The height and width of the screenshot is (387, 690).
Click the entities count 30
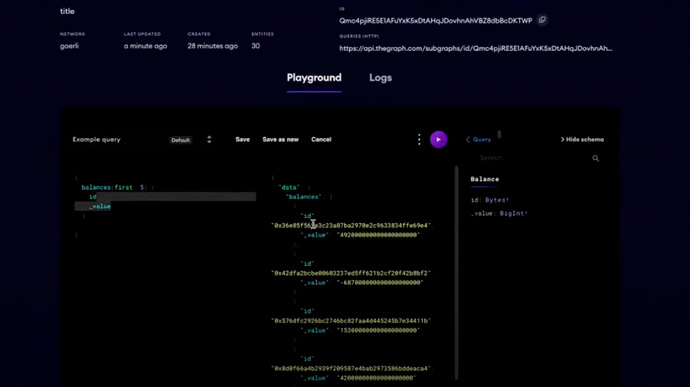click(256, 46)
